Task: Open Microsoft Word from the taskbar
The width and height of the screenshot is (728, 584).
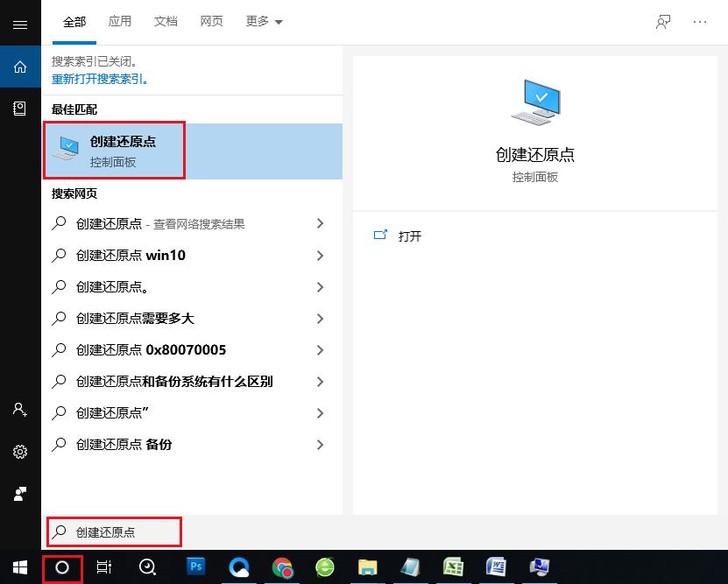Action: tap(496, 568)
